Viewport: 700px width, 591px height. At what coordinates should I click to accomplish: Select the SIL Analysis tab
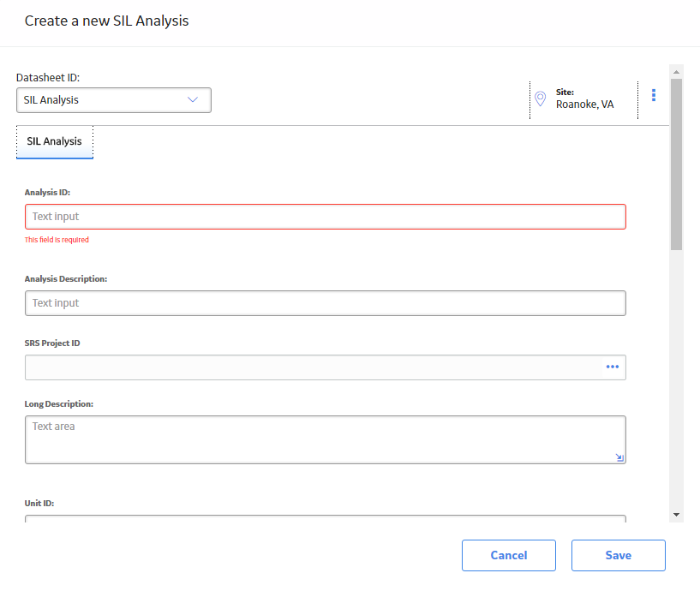point(55,141)
